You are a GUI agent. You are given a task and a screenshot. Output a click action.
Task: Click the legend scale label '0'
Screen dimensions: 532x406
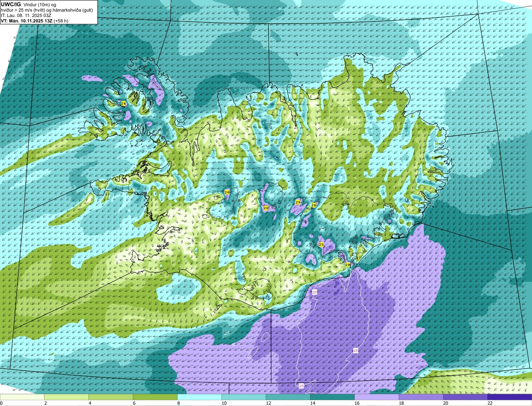[x=1, y=403]
